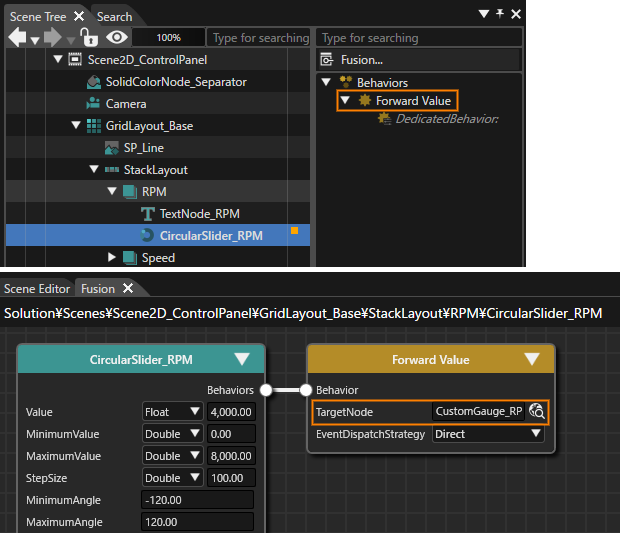Image resolution: width=620 pixels, height=533 pixels.
Task: Toggle the unlock padlock icon
Action: pyautogui.click(x=89, y=37)
